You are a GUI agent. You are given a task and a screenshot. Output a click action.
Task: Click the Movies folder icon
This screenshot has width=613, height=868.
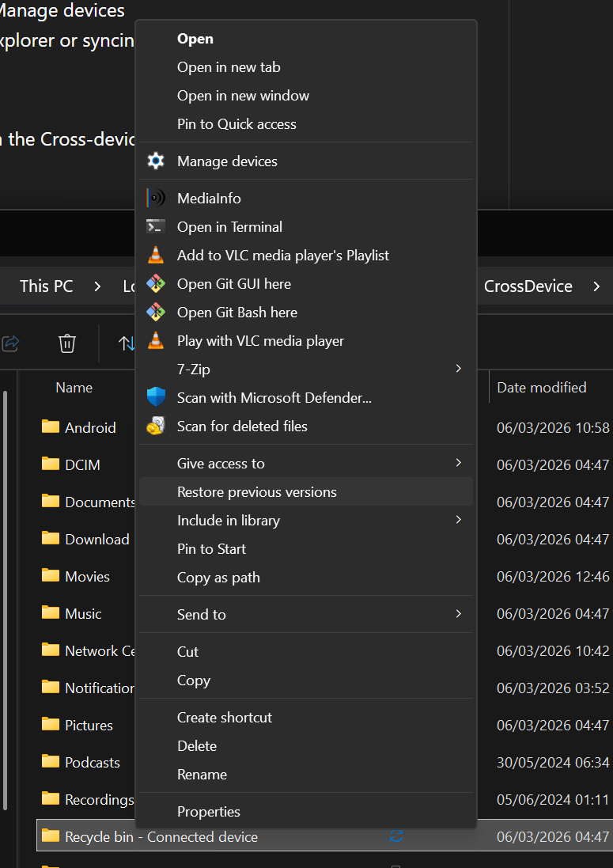(51, 576)
